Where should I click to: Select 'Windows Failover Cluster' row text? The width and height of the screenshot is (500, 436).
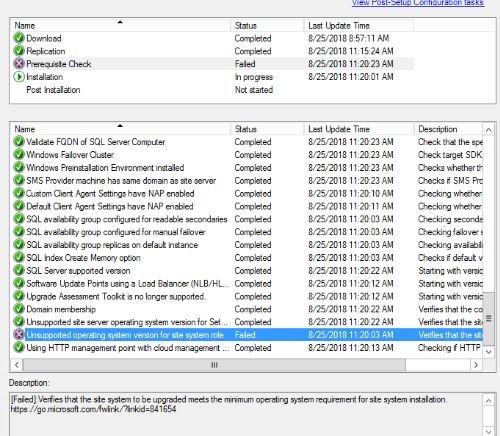[x=70, y=155]
